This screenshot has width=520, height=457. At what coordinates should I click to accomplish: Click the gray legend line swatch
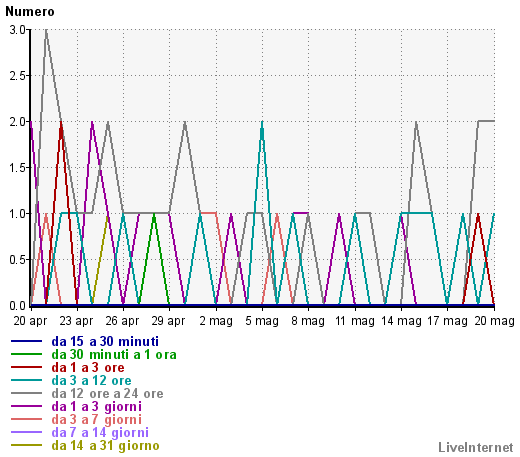point(26,393)
